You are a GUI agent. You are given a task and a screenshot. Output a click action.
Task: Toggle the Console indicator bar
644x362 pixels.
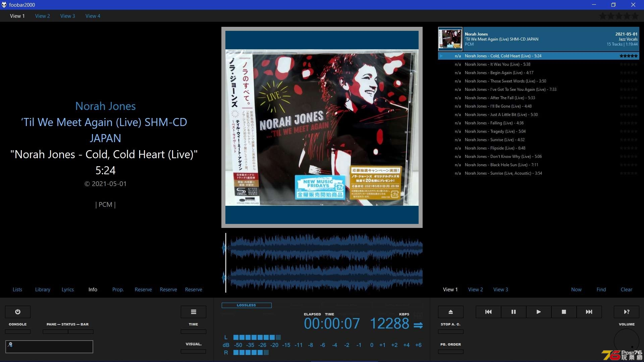[x=18, y=331]
